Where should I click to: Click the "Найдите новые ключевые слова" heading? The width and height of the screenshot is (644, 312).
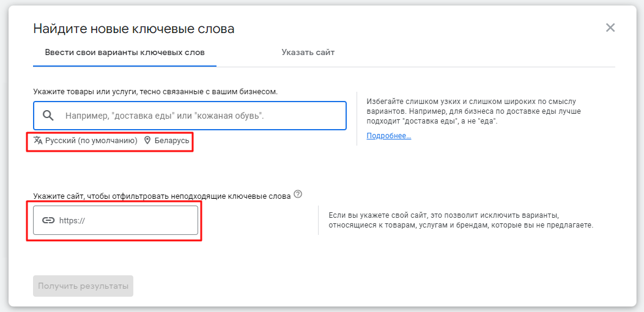(134, 28)
